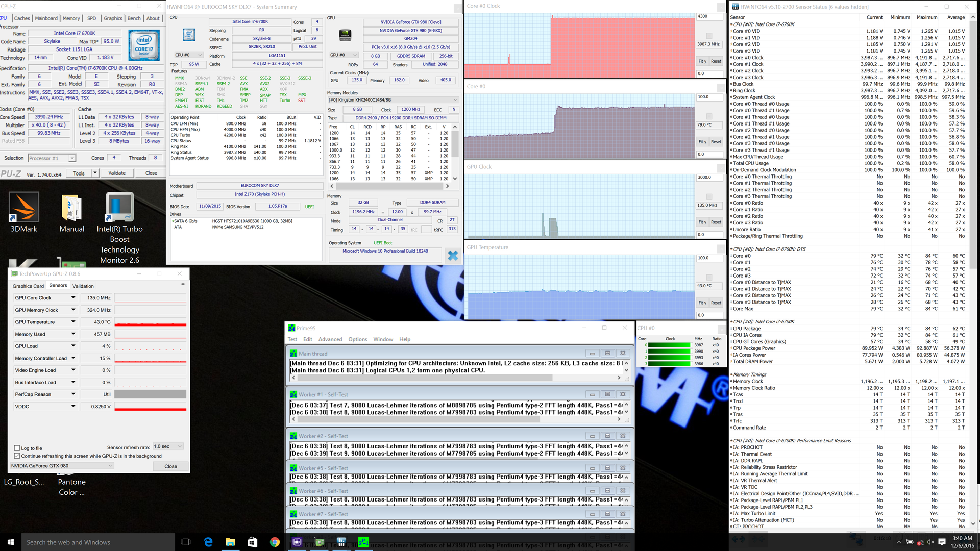Screen dimensions: 980x551
Task: Open the Test menu in Prime95
Action: click(x=292, y=339)
